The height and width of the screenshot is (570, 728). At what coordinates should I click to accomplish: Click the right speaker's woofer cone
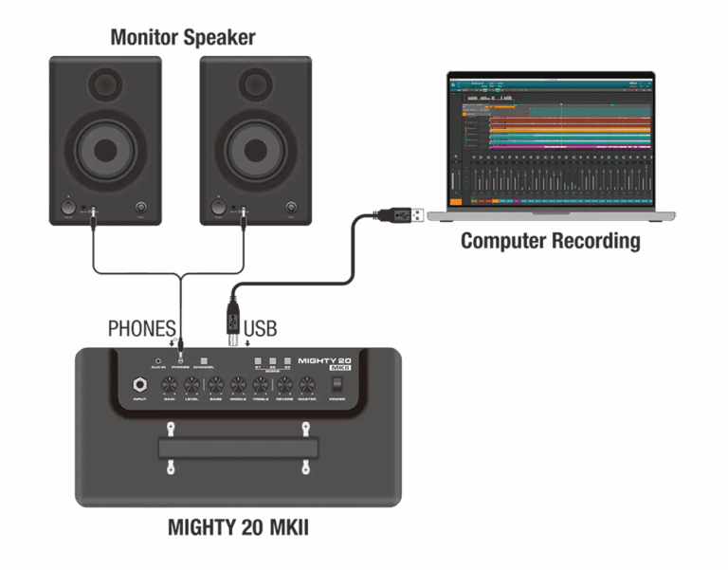(255, 150)
